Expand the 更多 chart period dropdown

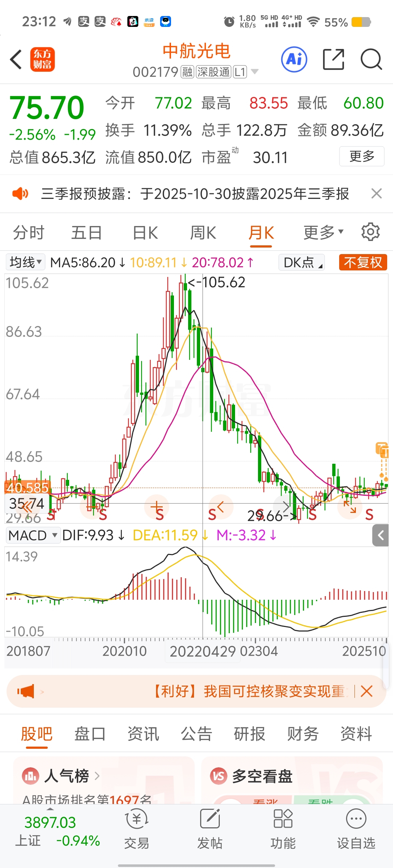click(323, 232)
